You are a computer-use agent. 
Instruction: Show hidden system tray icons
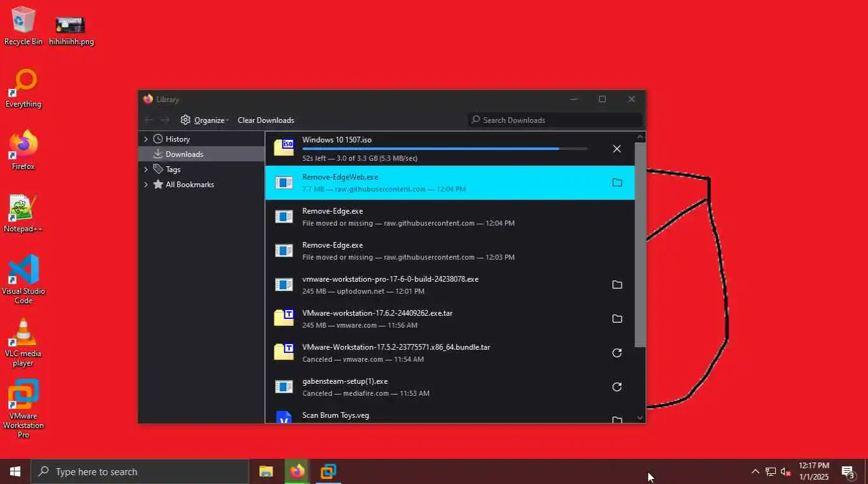click(x=755, y=471)
